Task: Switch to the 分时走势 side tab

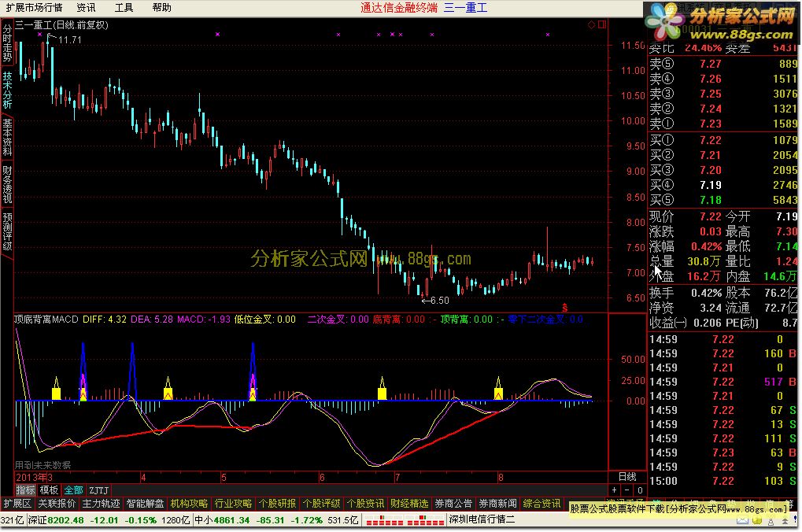Action: (x=7, y=43)
